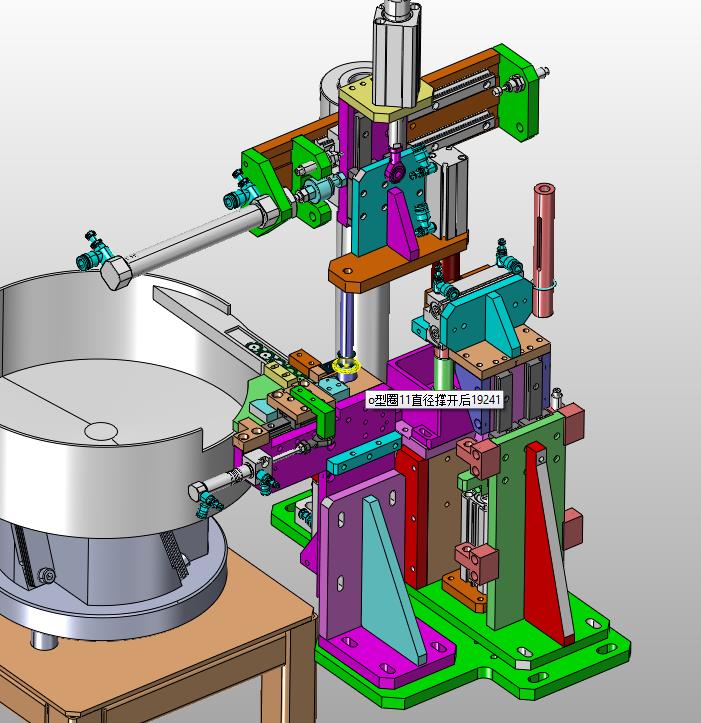Select the long horizontal silver cylinder body
The width and height of the screenshot is (701, 723).
(x=194, y=243)
